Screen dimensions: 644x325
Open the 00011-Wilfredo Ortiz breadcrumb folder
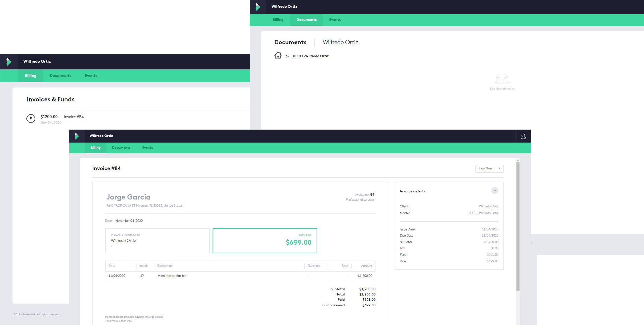point(311,56)
